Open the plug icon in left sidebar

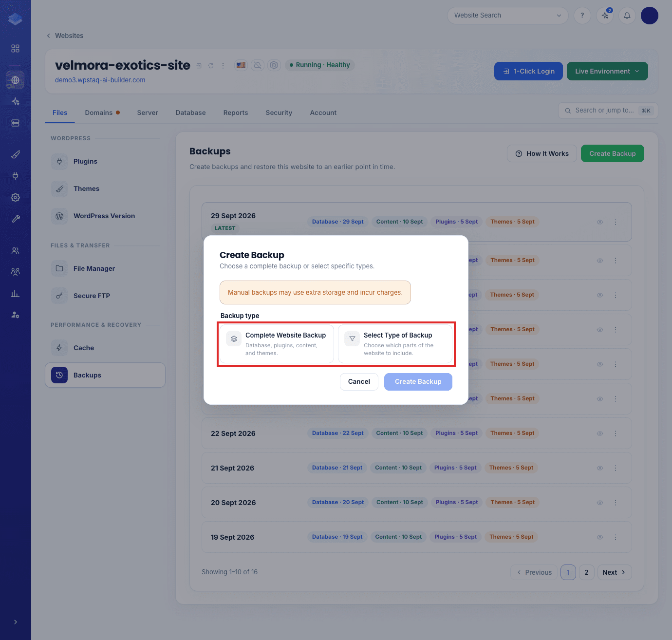(x=15, y=176)
